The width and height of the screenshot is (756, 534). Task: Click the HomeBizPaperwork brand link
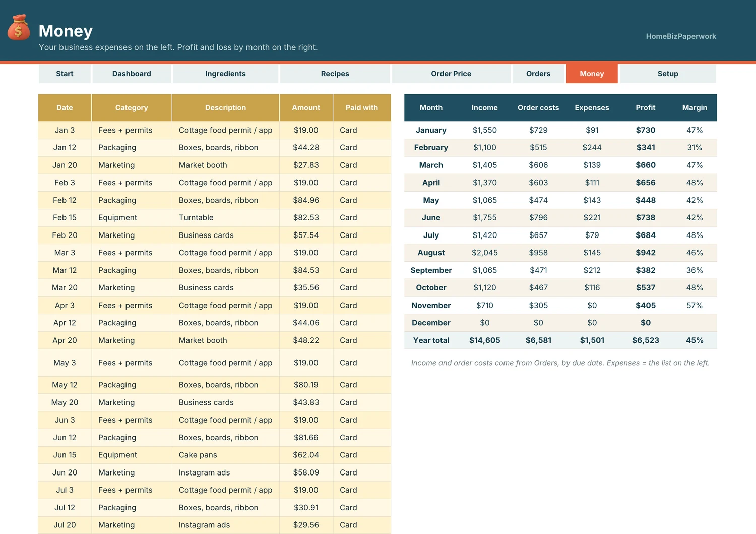[681, 36]
